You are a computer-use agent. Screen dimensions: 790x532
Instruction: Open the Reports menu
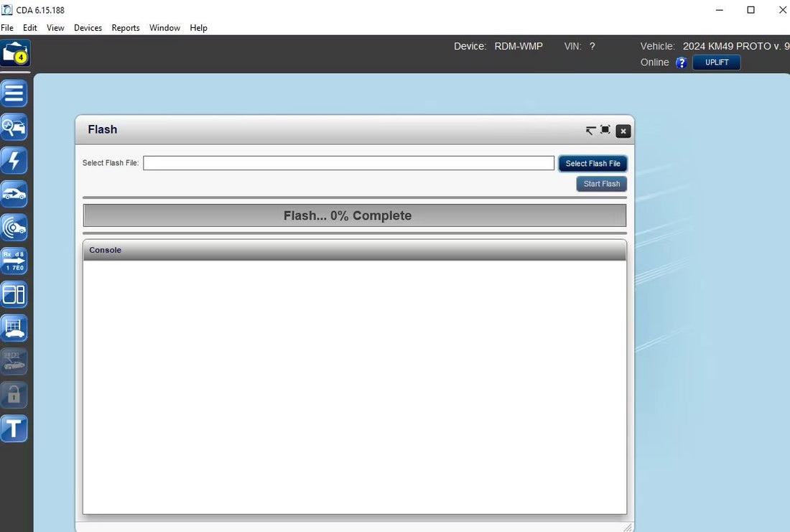126,28
